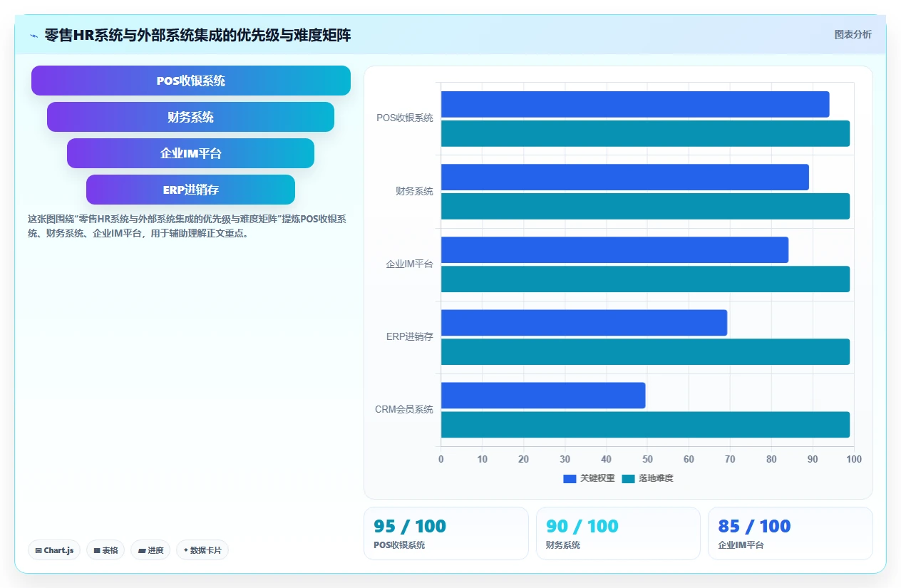Click the 90 / 100 score value

point(582,527)
